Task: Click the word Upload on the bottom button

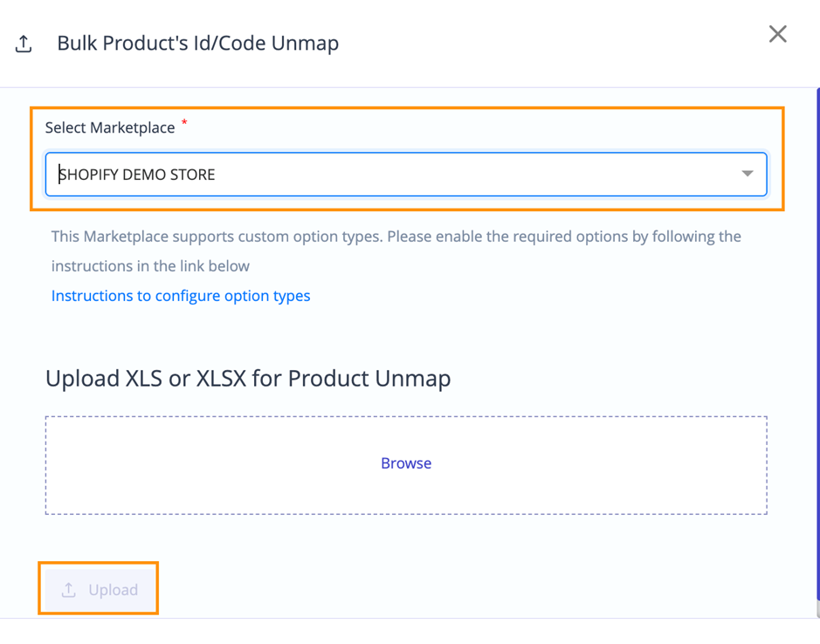Action: click(x=113, y=590)
